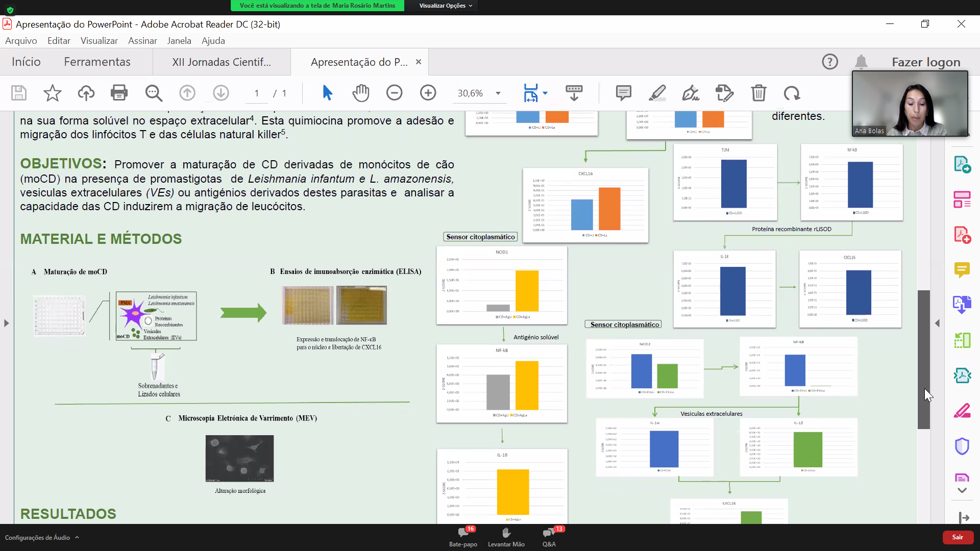980x551 pixels.
Task: Switch to XII Jornadas Cientif tab
Action: [222, 62]
